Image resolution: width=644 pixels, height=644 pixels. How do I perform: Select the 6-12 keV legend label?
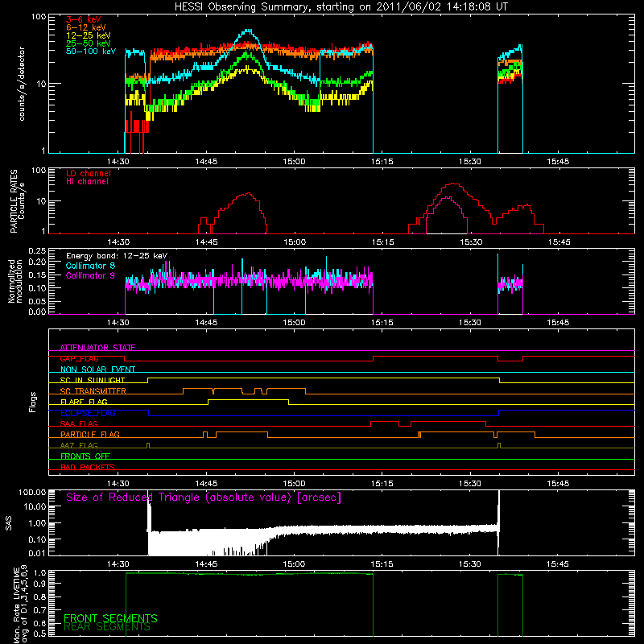[x=86, y=27]
